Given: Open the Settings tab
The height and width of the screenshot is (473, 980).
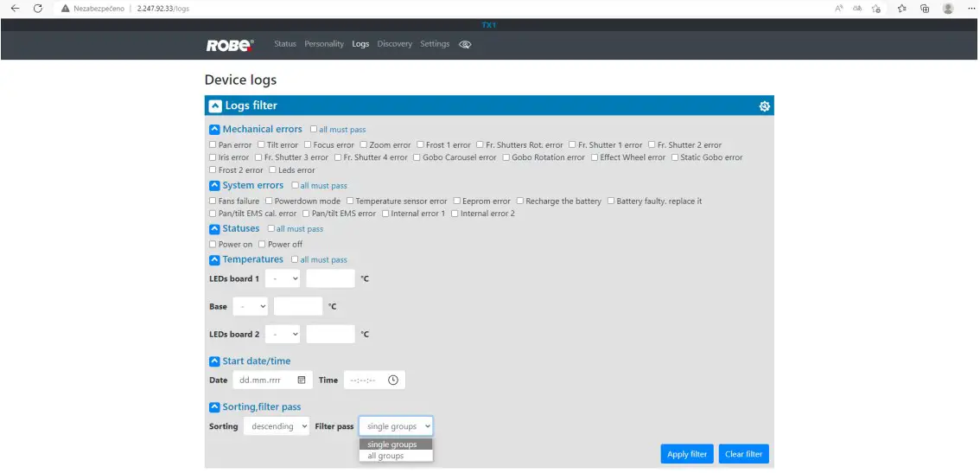Looking at the screenshot, I should (x=435, y=44).
